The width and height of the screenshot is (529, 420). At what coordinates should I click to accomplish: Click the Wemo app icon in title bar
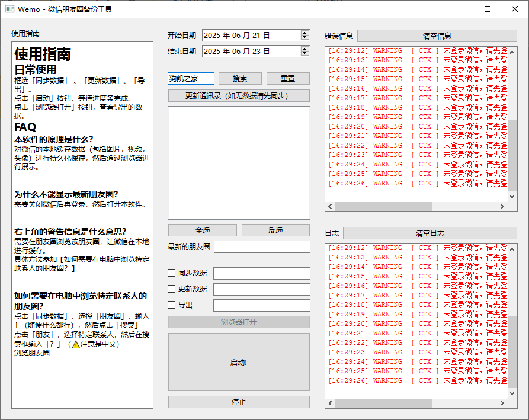pyautogui.click(x=9, y=9)
